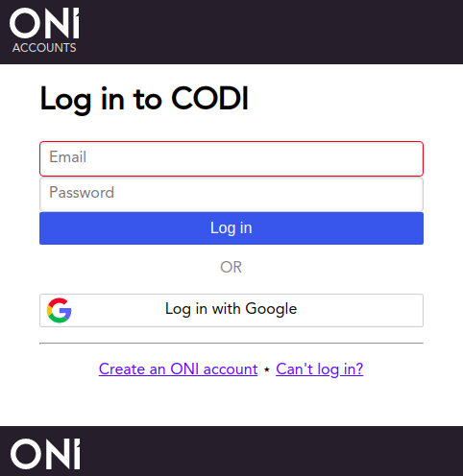Focus the Password input field
463x476 pixels.
click(x=231, y=194)
